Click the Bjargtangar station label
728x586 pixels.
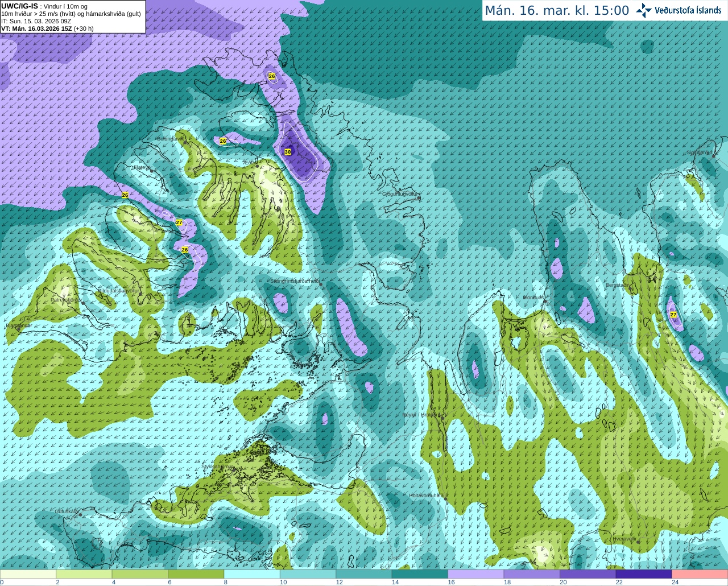(x=18, y=326)
